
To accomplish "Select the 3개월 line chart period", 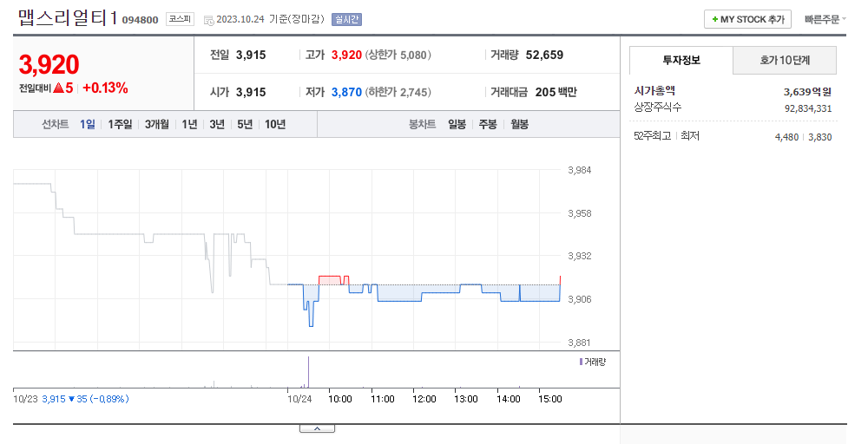I will [157, 124].
